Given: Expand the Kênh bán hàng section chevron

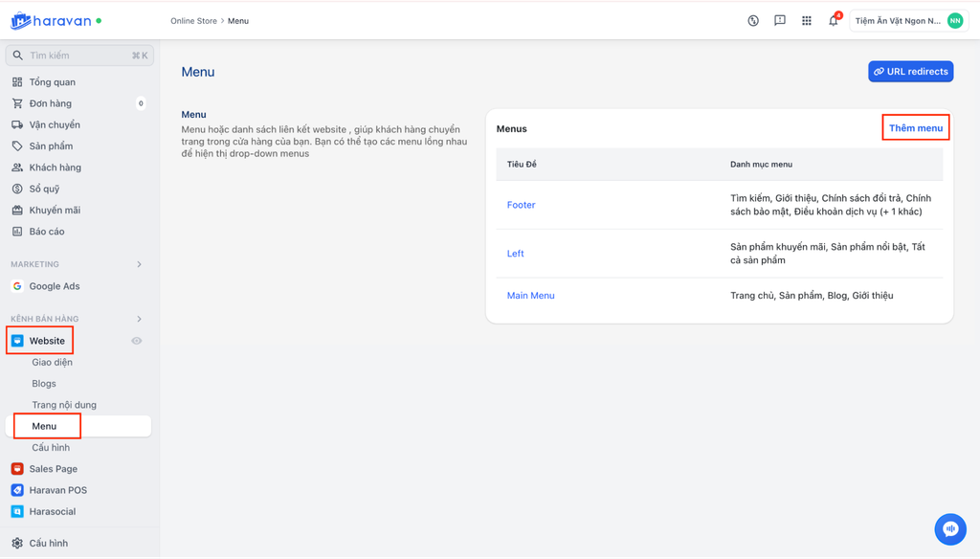Looking at the screenshot, I should coord(139,319).
